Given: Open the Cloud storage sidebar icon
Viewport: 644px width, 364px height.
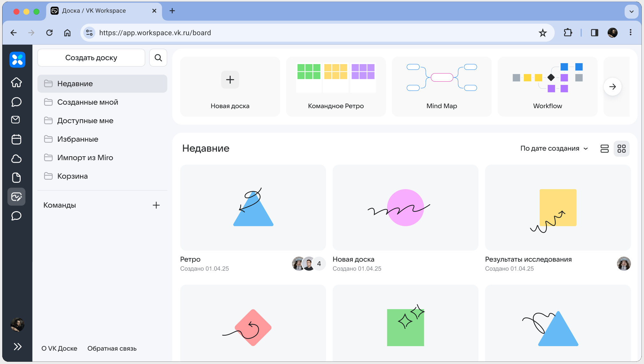Looking at the screenshot, I should (x=16, y=159).
